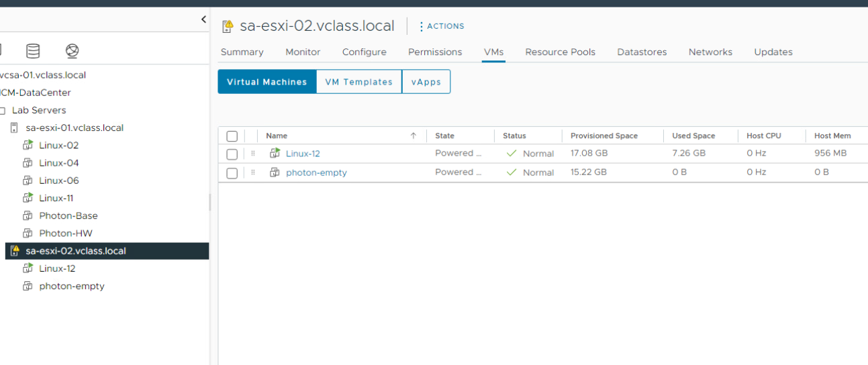This screenshot has height=365, width=868.
Task: Click the VM icon beside Linux-04
Action: 28,162
